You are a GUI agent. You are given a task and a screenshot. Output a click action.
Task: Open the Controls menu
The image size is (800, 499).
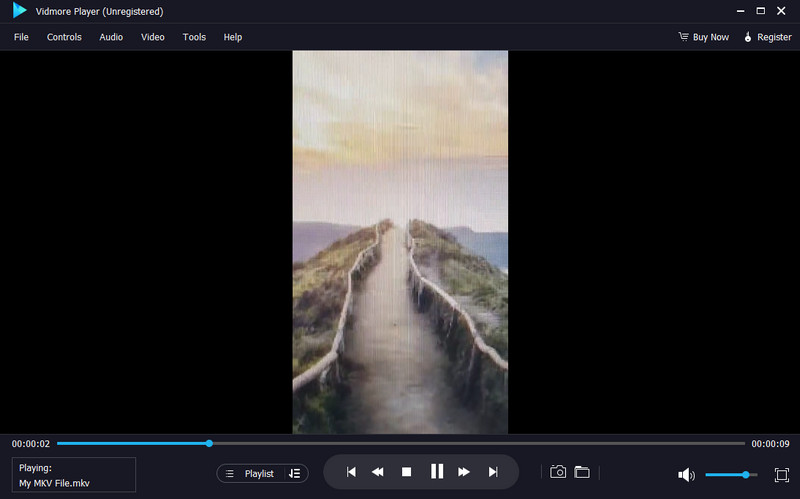[x=64, y=37]
